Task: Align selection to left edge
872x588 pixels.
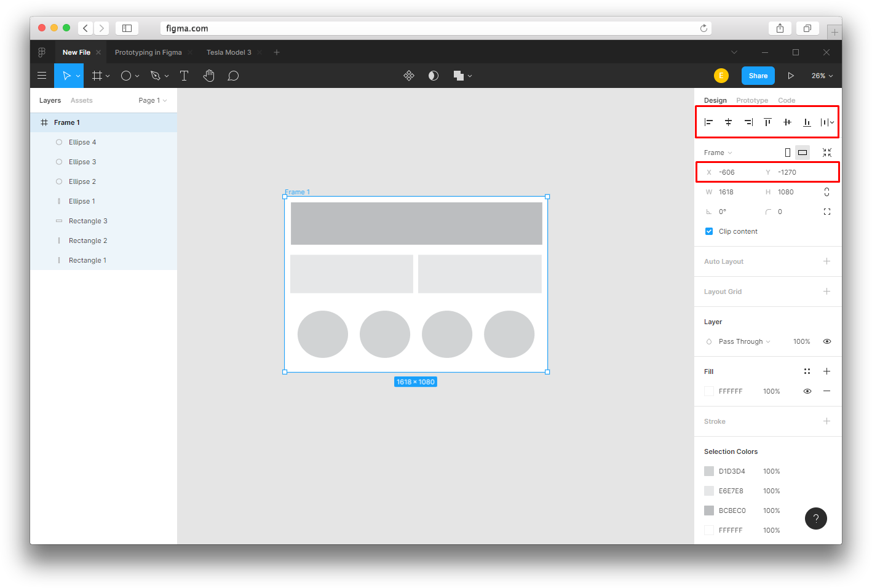Action: pyautogui.click(x=708, y=122)
